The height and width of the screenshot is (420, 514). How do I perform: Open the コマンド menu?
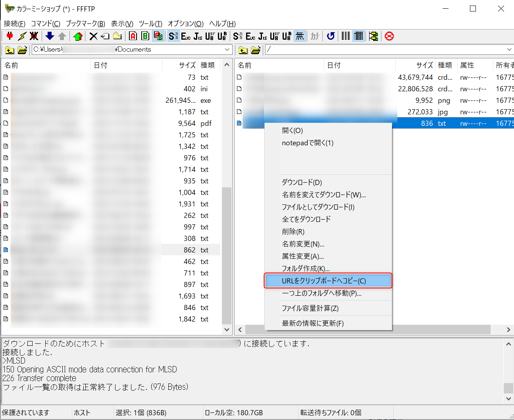click(x=45, y=24)
